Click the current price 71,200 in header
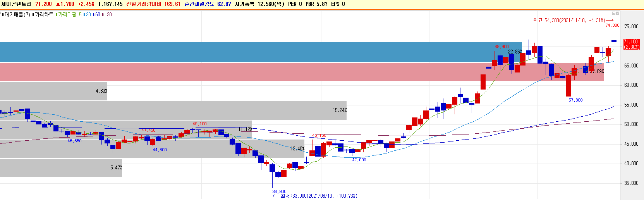The height and width of the screenshot is (200, 644). coord(43,4)
